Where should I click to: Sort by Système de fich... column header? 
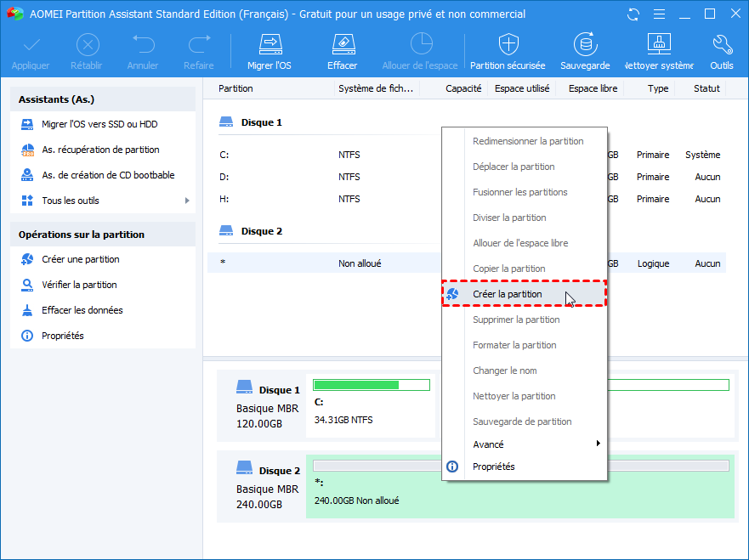pos(376,88)
